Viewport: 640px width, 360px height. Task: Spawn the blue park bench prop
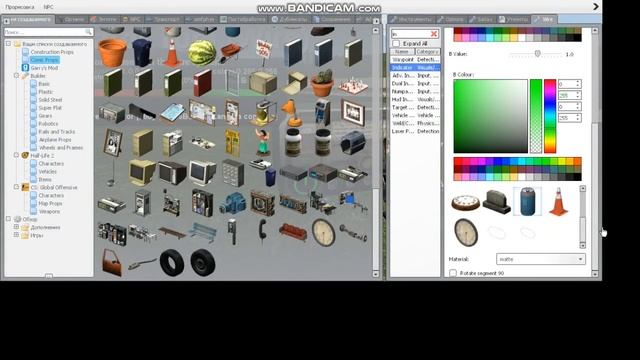[x=202, y=232]
